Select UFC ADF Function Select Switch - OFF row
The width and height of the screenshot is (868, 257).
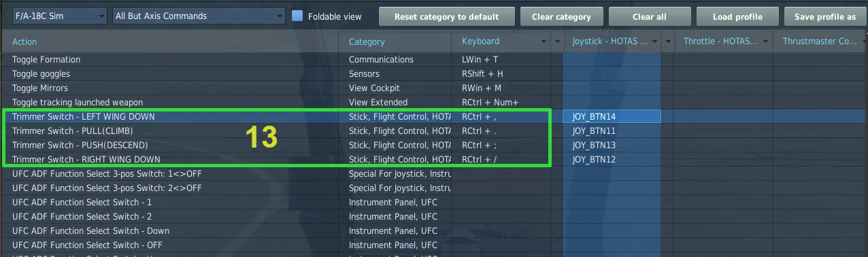click(434, 245)
